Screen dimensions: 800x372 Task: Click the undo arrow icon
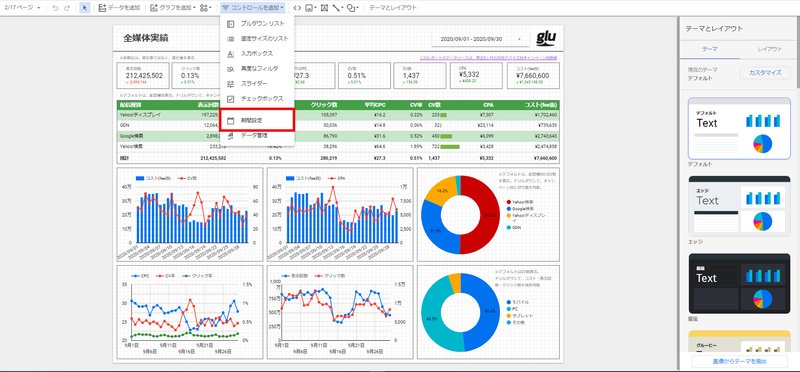tap(55, 8)
